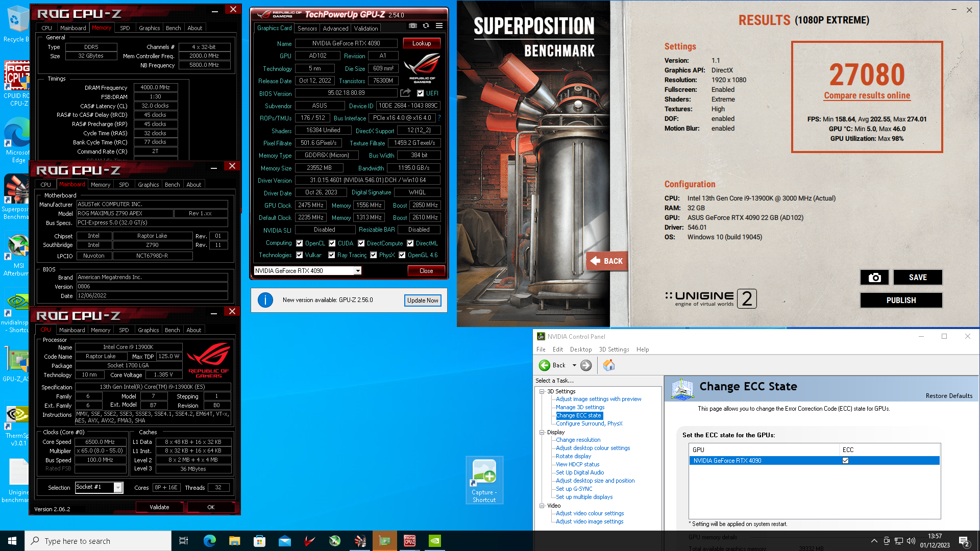Collapse the Display tree node
980x551 pixels.
542,432
